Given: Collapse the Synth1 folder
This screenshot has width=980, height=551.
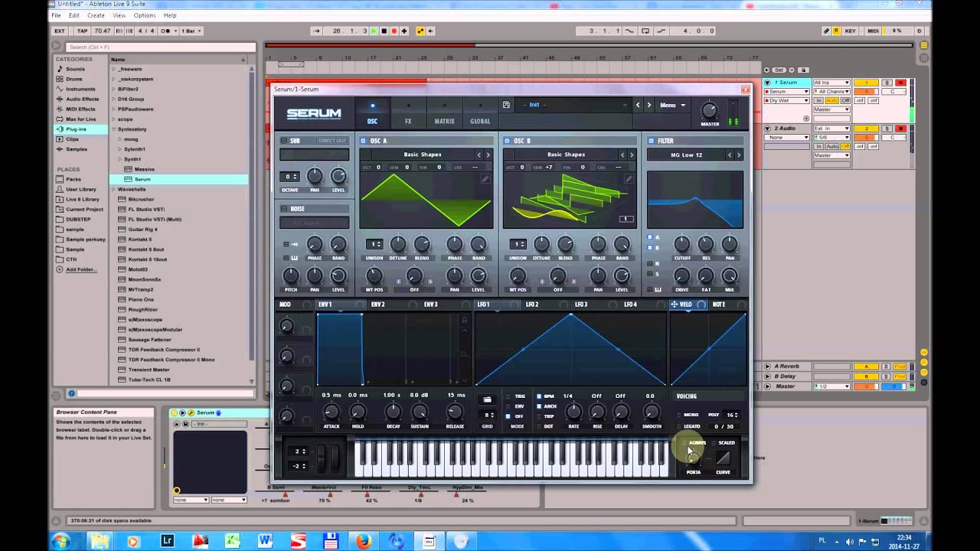Looking at the screenshot, I should 119,159.
